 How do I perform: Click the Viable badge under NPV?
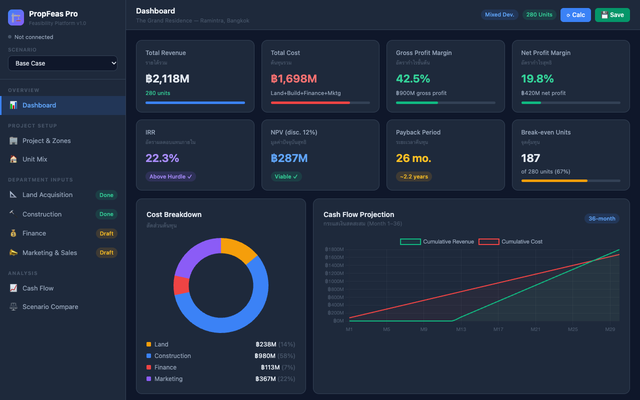pos(286,177)
